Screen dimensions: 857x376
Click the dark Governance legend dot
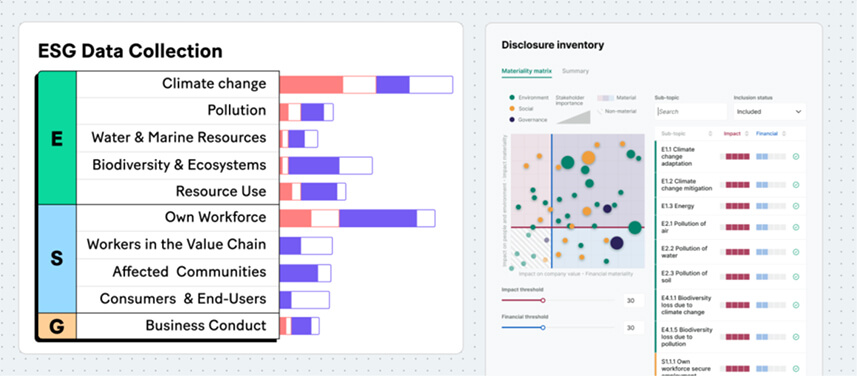tap(512, 120)
